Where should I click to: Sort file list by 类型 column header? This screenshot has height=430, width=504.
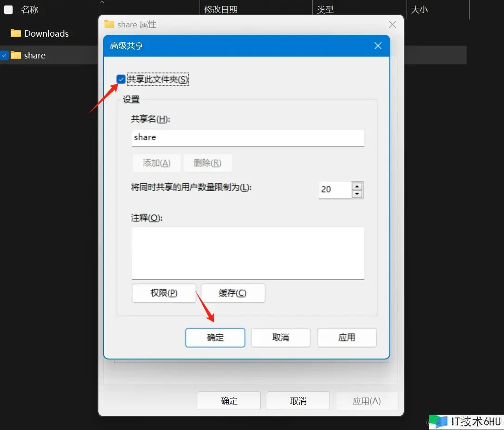point(325,9)
